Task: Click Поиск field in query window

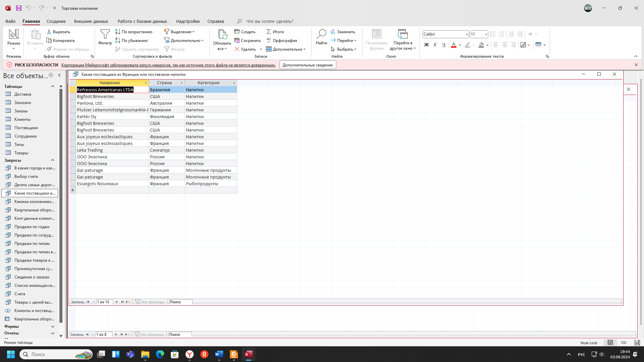Action: 181,302
